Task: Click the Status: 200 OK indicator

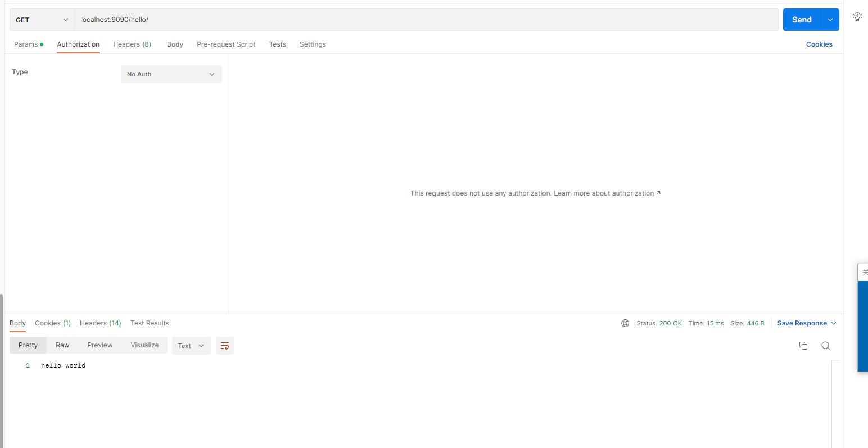Action: 659,323
